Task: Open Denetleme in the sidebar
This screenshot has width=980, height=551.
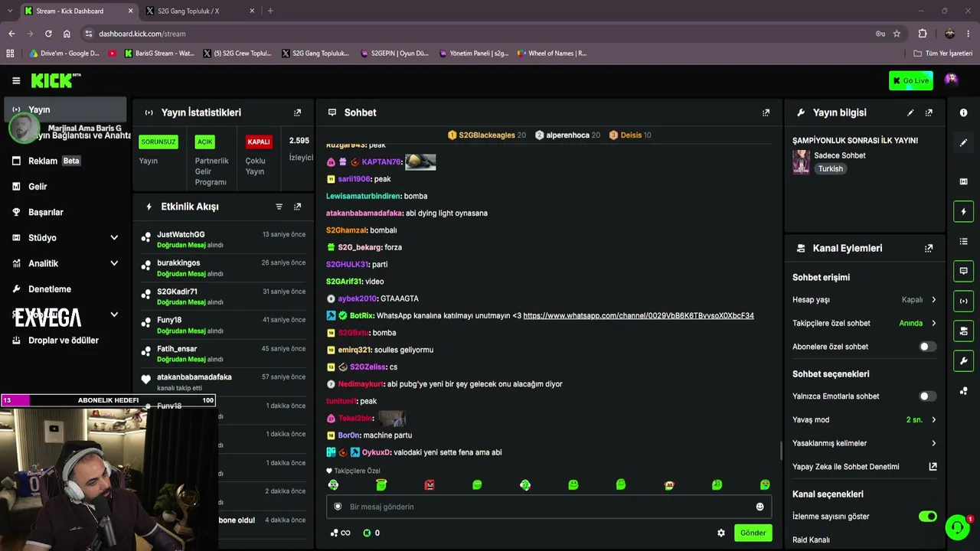Action: (x=66, y=289)
